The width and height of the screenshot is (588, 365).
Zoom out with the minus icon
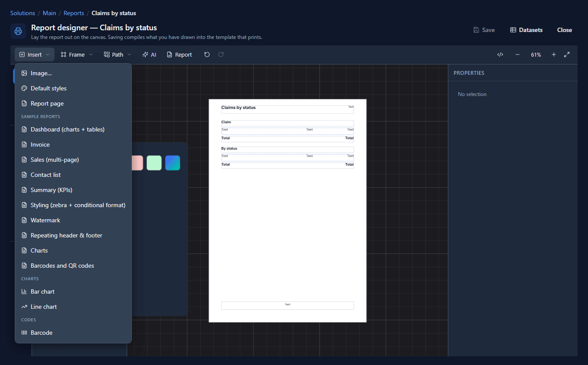[x=518, y=54]
